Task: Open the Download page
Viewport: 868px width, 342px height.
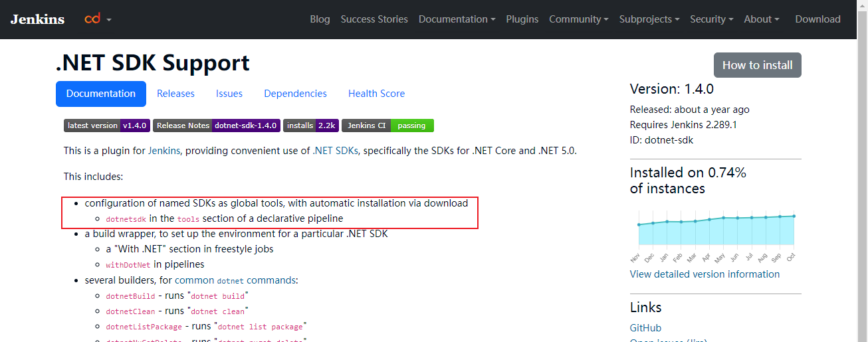Action: tap(818, 19)
